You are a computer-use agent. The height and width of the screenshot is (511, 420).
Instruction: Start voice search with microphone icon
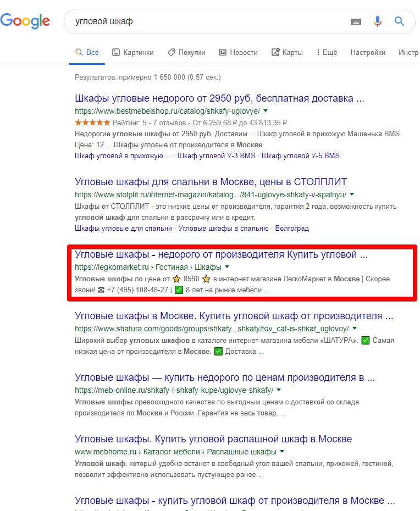(x=378, y=21)
